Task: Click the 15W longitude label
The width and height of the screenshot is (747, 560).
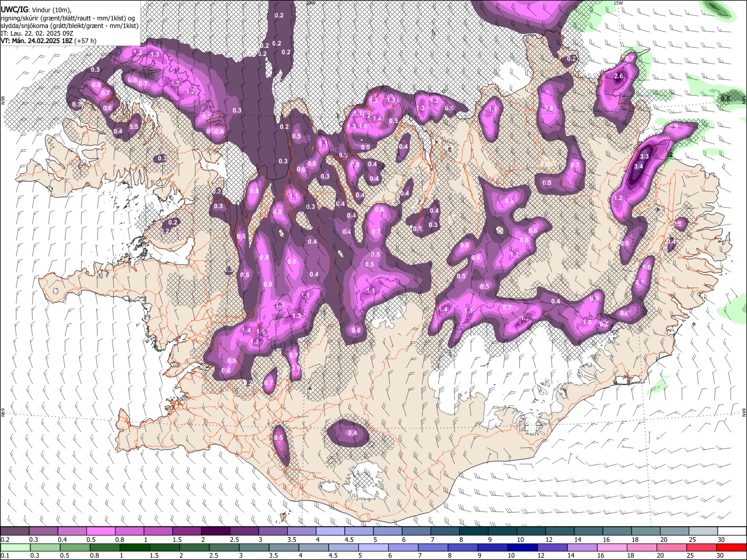Action: pos(619,3)
